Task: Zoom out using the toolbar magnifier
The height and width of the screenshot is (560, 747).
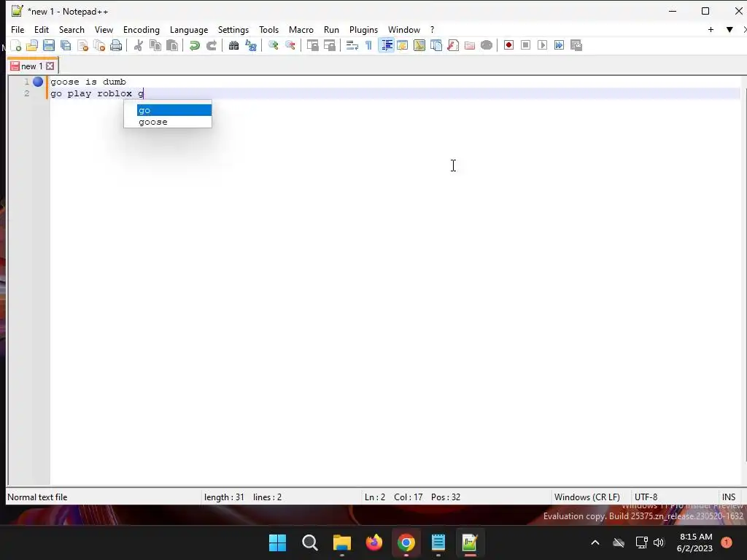Action: (290, 45)
